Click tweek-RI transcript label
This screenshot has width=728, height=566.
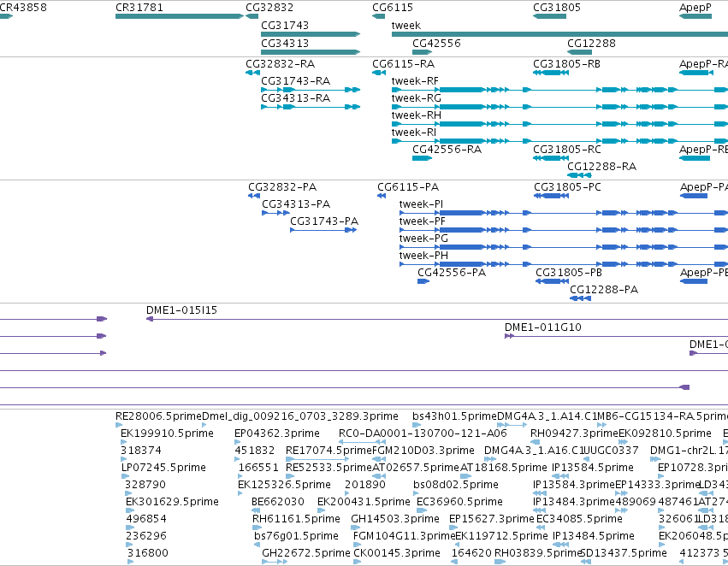414,133
